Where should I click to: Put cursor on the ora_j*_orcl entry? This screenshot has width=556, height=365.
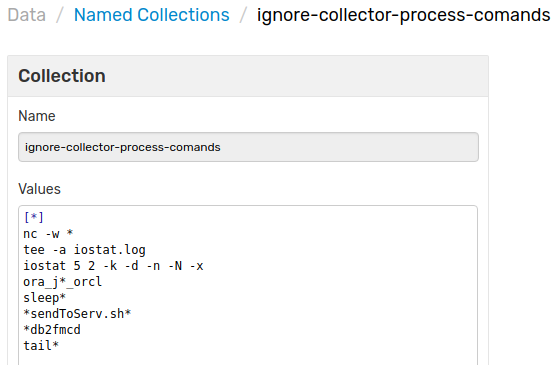pyautogui.click(x=62, y=282)
